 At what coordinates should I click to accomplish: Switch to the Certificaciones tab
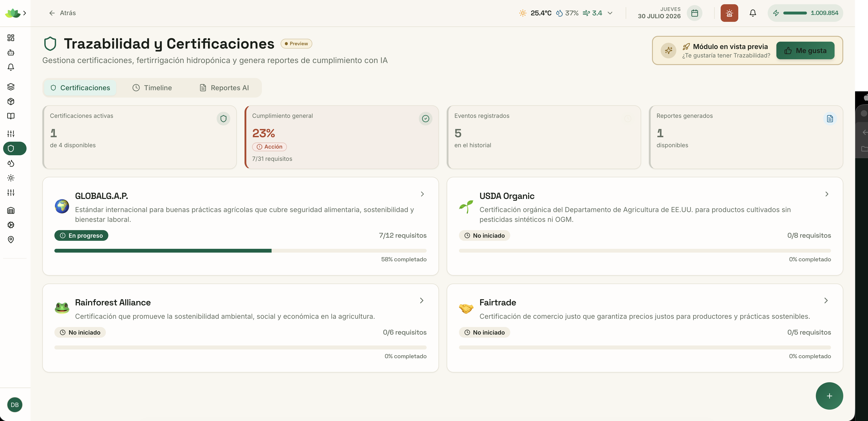[80, 88]
